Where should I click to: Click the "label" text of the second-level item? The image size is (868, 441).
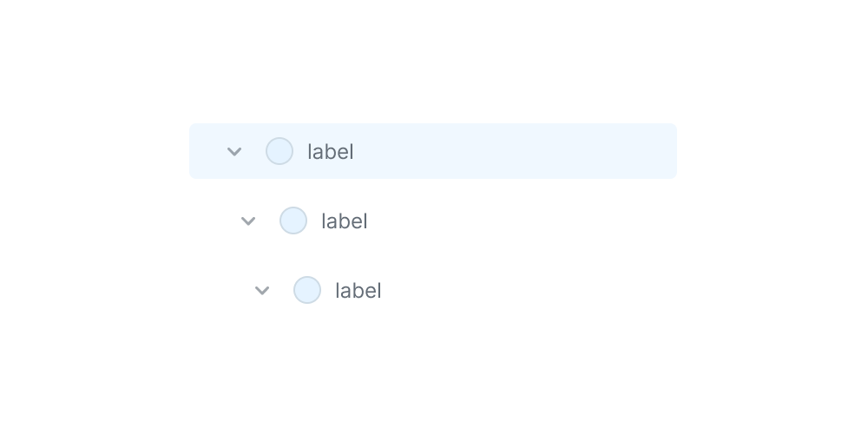pyautogui.click(x=345, y=221)
